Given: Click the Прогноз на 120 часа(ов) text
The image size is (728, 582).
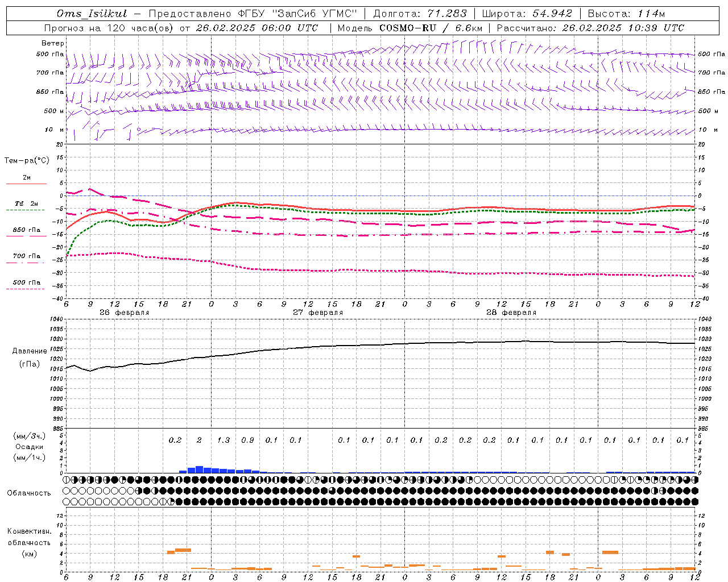Looking at the screenshot, I should (109, 28).
